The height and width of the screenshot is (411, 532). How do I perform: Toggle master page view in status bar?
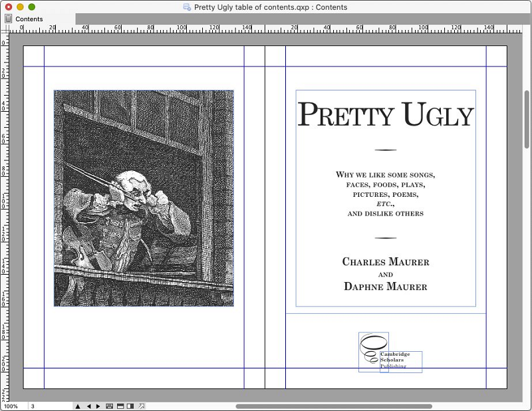click(x=108, y=406)
